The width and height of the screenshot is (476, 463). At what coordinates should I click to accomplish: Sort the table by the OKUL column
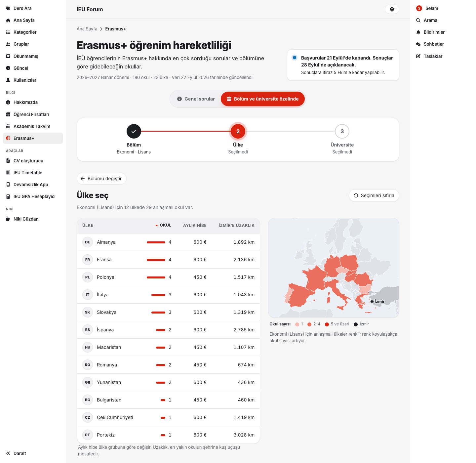coord(163,225)
